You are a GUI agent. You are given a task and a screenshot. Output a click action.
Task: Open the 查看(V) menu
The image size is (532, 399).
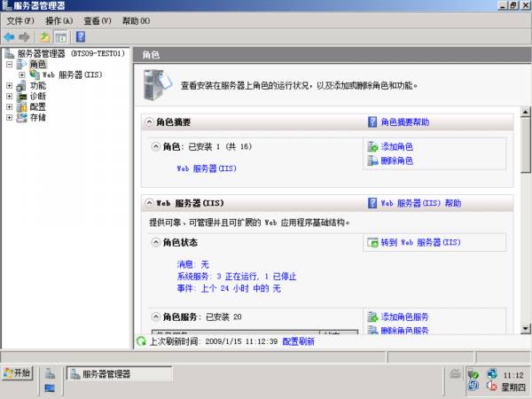[98, 21]
